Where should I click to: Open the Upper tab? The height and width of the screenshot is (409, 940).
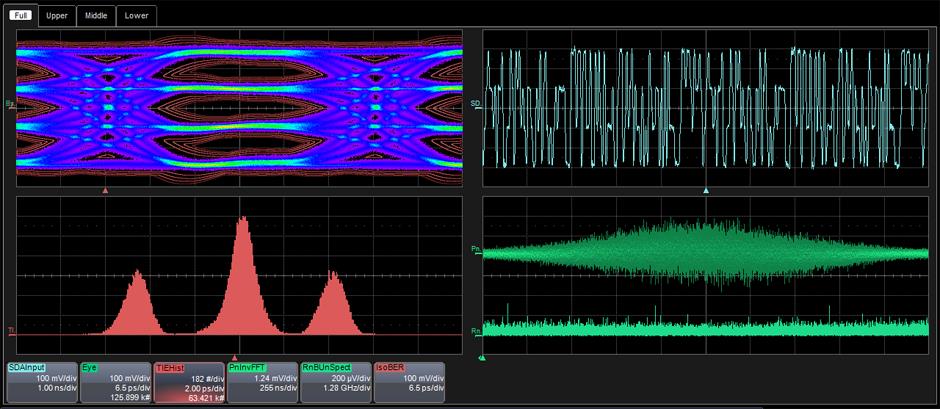click(57, 15)
